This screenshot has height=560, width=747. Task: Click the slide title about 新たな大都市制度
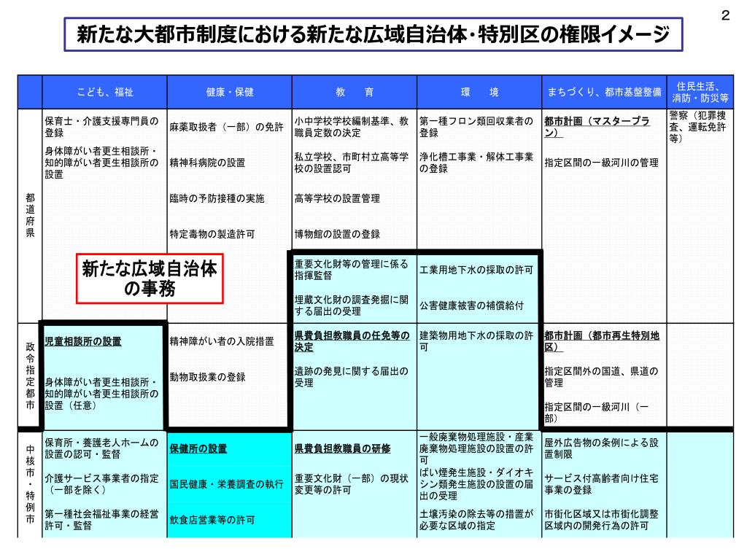tap(373, 34)
